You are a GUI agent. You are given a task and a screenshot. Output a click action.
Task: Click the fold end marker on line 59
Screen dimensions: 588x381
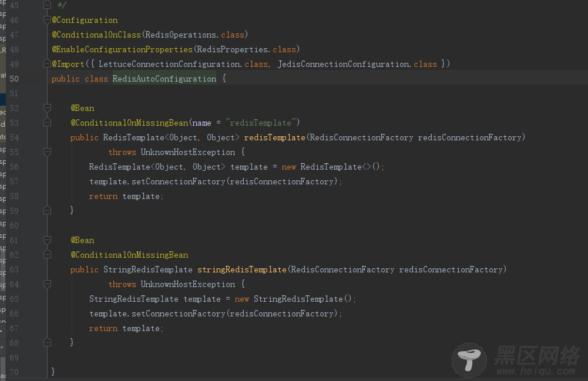coord(47,211)
